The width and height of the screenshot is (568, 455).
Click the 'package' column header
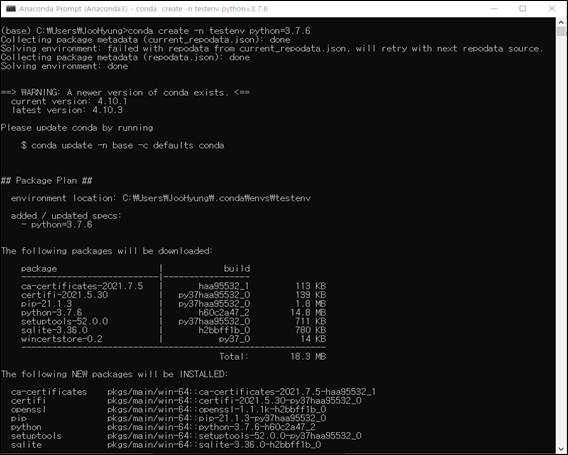pyautogui.click(x=39, y=269)
